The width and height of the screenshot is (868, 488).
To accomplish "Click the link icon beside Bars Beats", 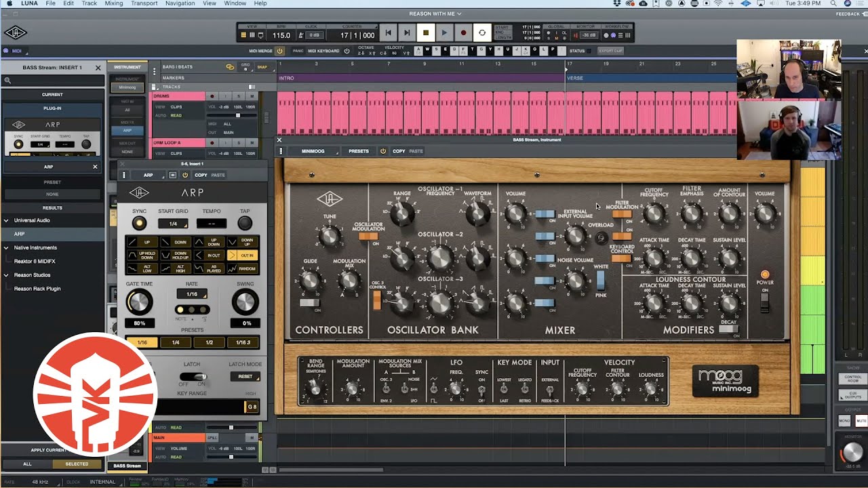I will click(230, 67).
